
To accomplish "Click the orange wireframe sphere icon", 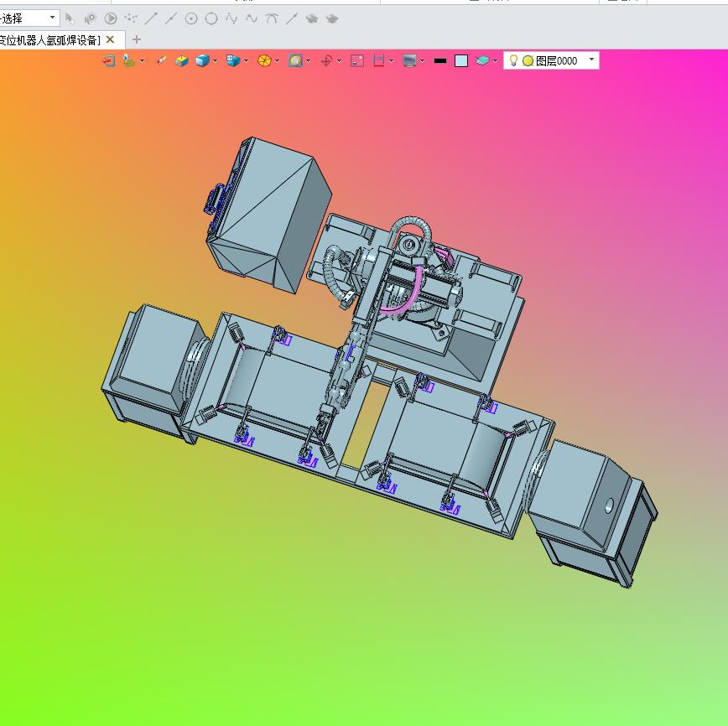I will (264, 60).
